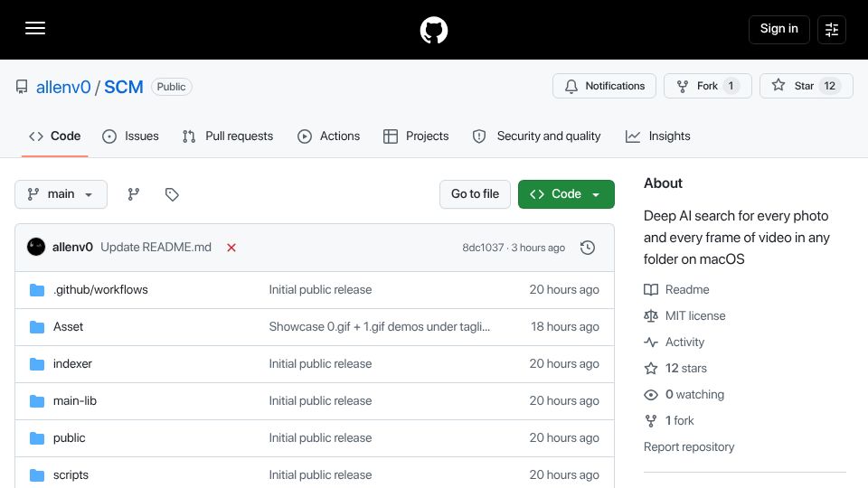This screenshot has height=488, width=868.
Task: Open the Readme link in About
Action: [x=687, y=289]
